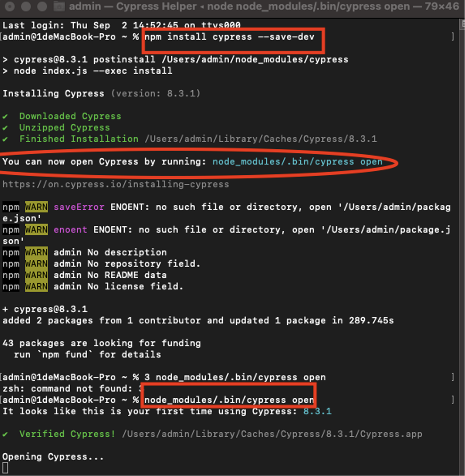Click the 'saveError' warning text

pyautogui.click(x=79, y=207)
